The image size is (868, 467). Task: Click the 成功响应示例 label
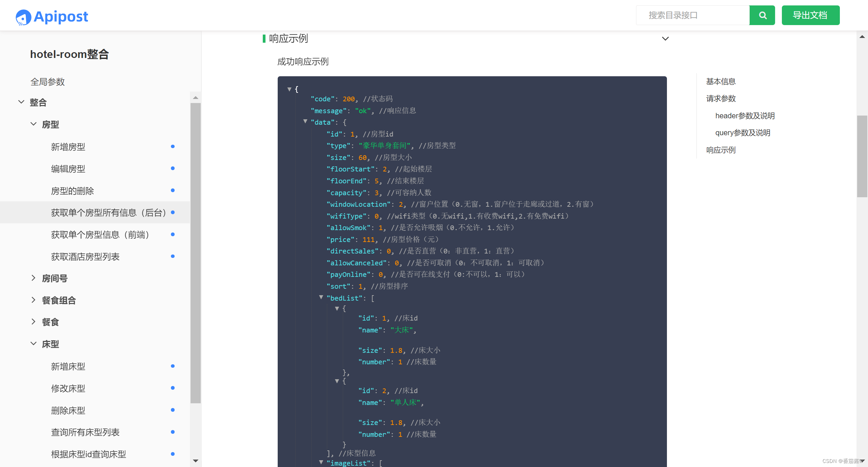coord(303,62)
